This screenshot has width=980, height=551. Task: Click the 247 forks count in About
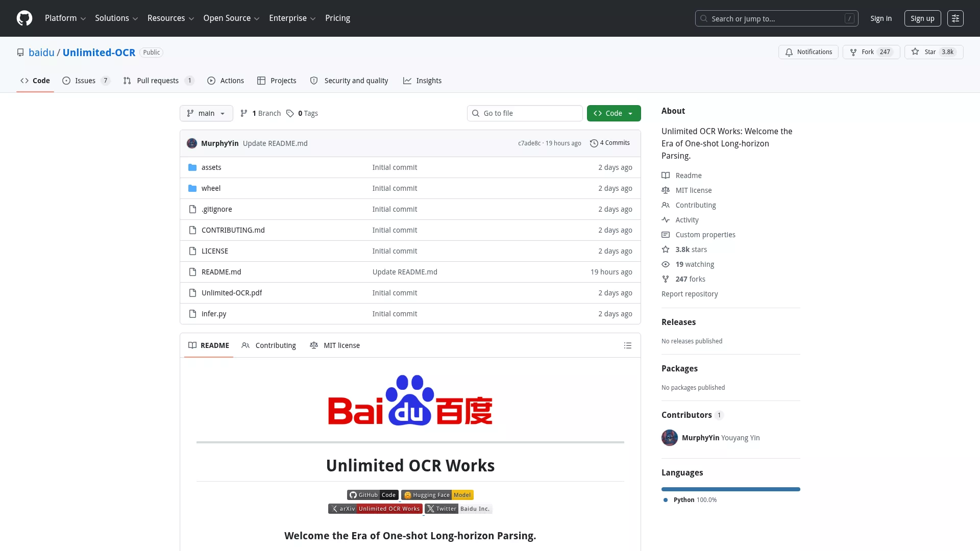click(691, 279)
